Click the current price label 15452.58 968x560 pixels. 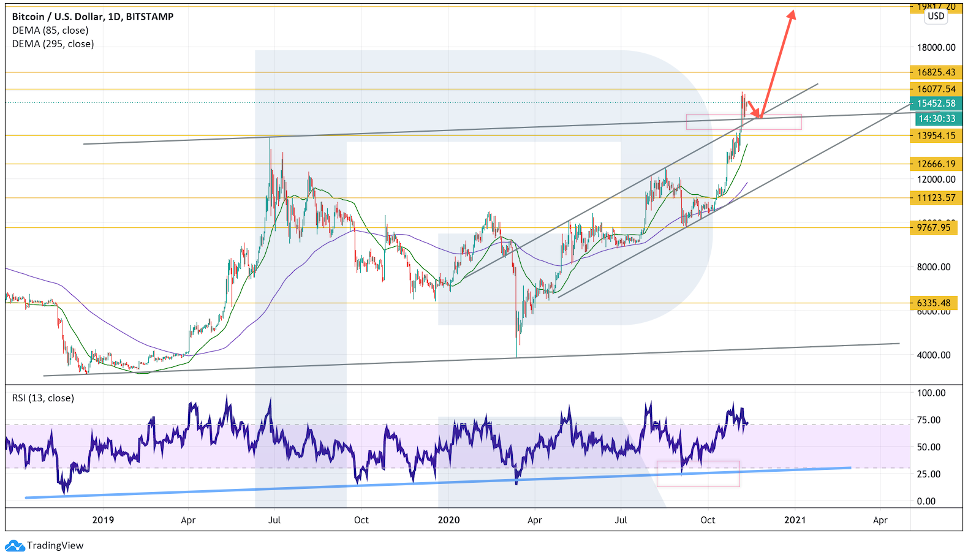936,104
